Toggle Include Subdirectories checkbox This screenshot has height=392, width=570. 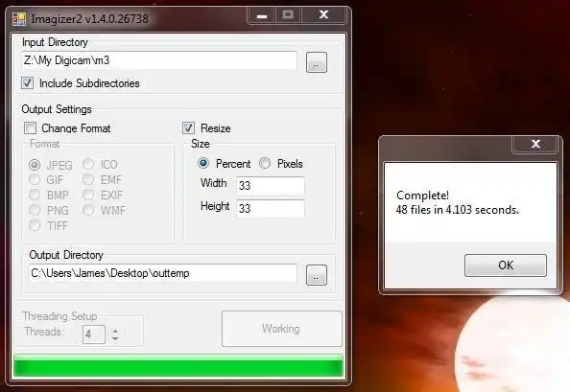(x=27, y=83)
